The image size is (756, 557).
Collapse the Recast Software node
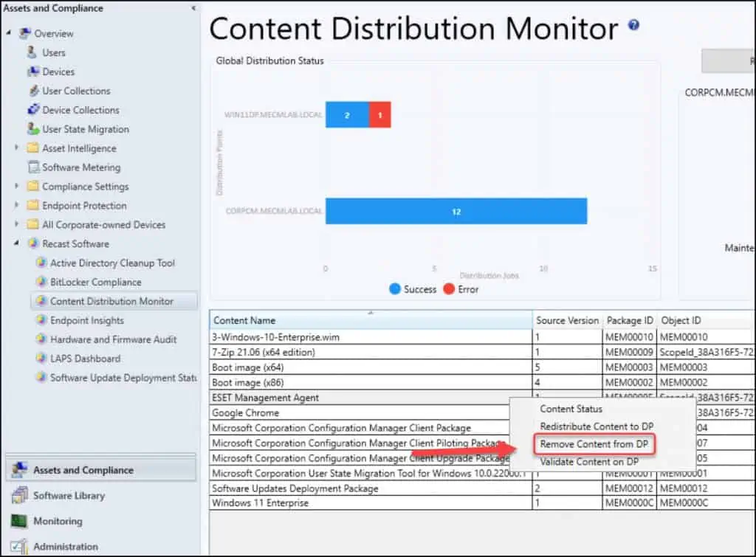pyautogui.click(x=16, y=243)
